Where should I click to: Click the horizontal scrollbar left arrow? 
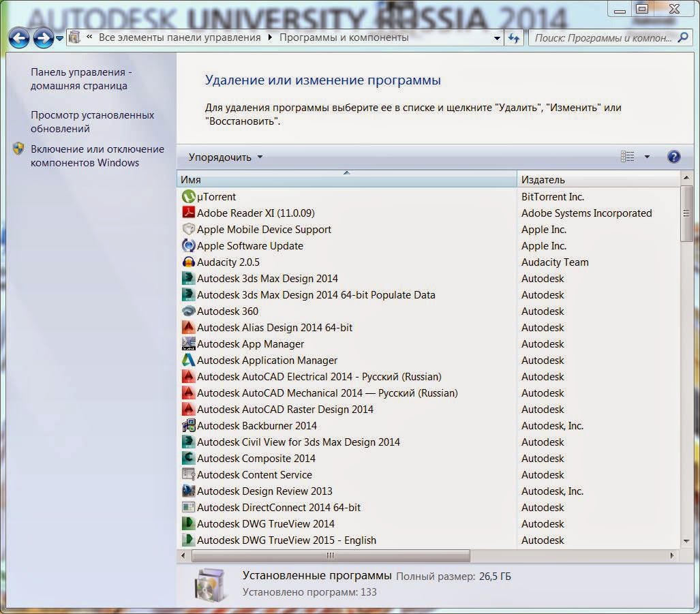point(183,556)
